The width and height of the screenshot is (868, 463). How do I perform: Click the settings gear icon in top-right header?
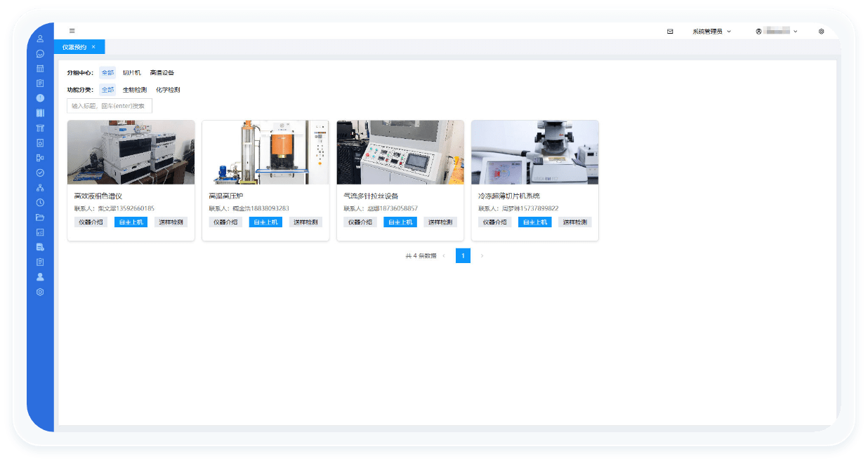(x=821, y=32)
